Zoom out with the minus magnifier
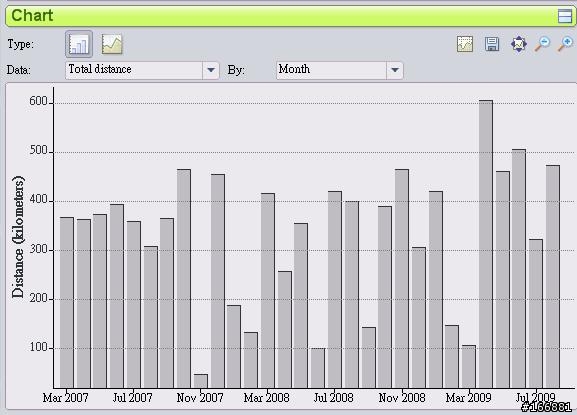Viewport: 577px width, 415px height. (x=542, y=44)
